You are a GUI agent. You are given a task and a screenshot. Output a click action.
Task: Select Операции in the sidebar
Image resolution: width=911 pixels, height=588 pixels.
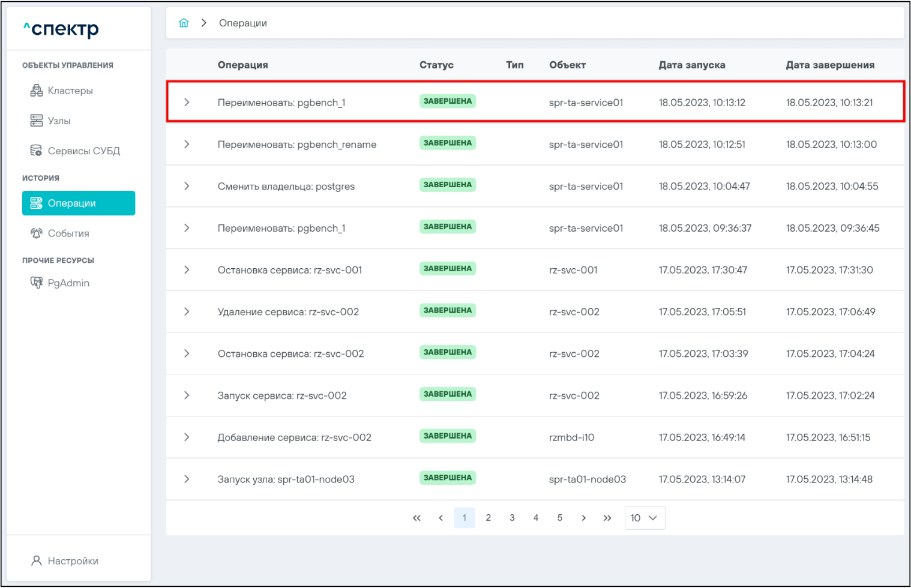click(x=78, y=203)
